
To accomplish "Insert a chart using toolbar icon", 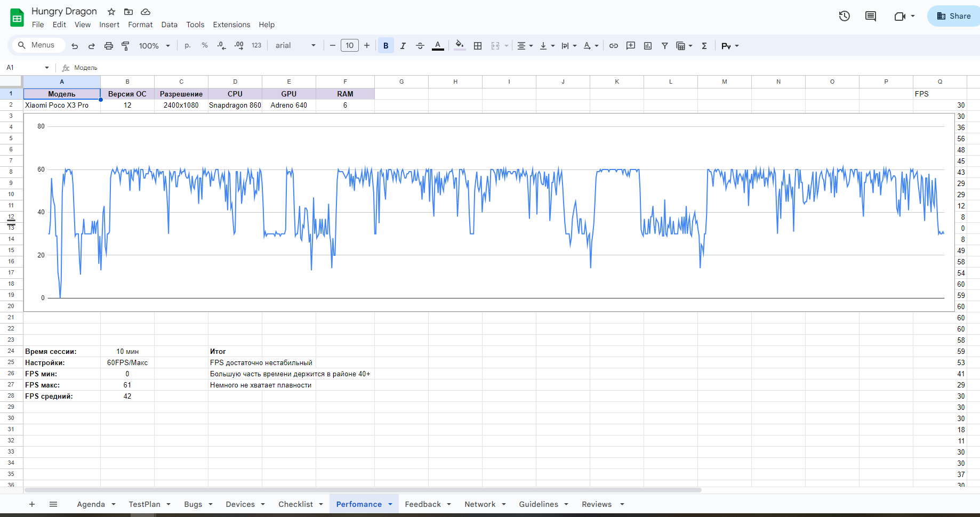I will 648,46.
